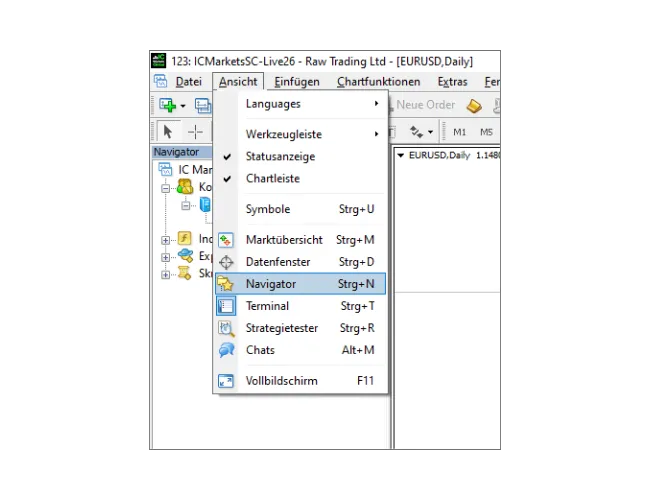Click the Marktübersicht arrows icon
Screen dimensions: 650x500
pos(226,240)
